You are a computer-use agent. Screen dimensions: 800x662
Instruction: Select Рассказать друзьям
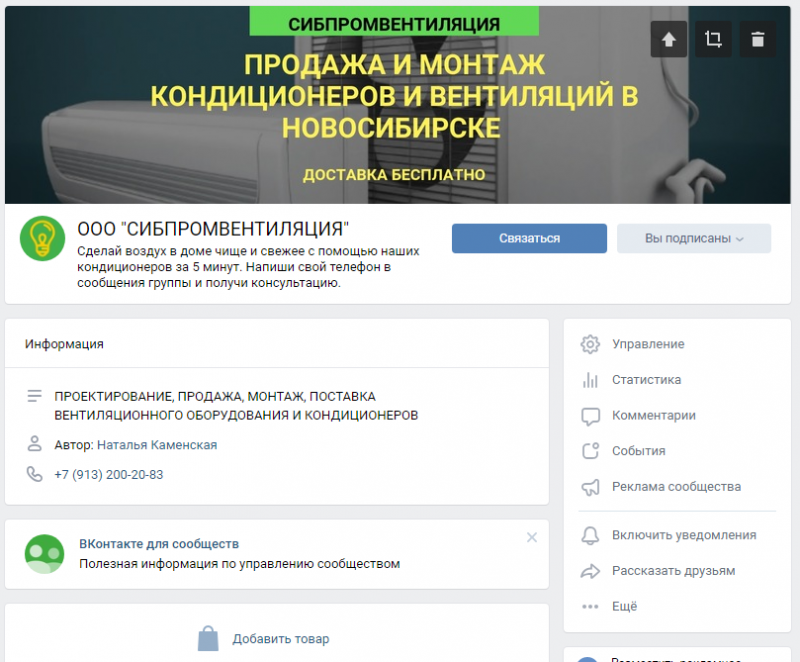click(673, 571)
